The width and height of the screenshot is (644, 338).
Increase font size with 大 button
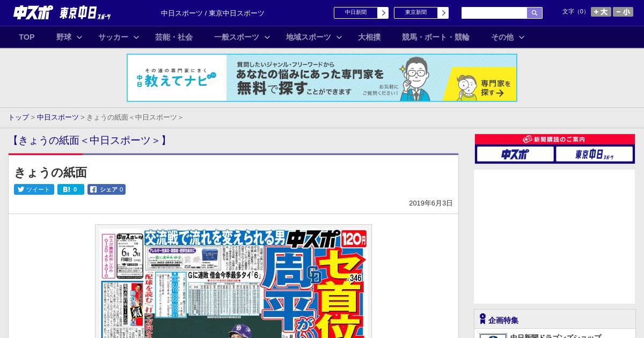point(601,12)
